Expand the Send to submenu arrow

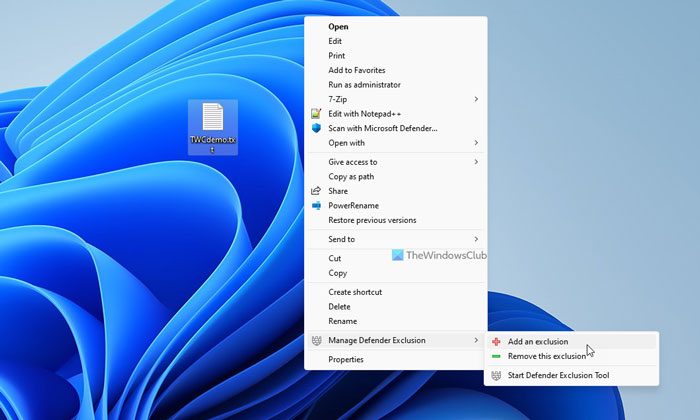pyautogui.click(x=476, y=239)
